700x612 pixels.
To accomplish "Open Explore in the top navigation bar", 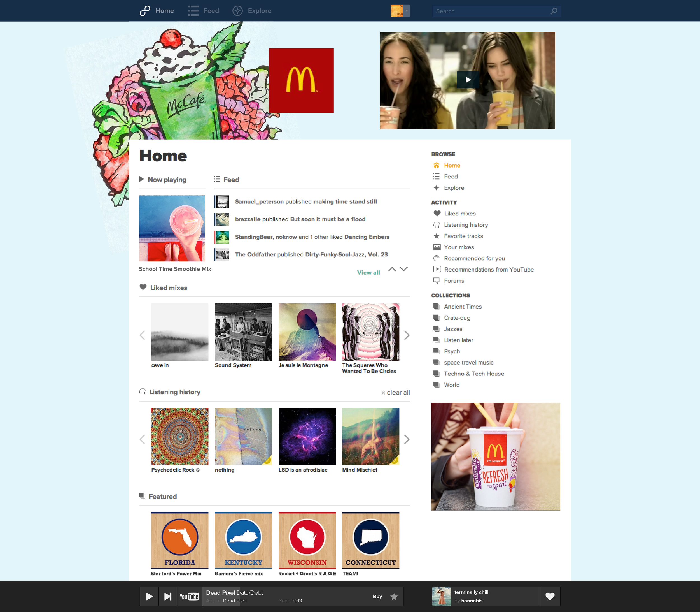I will (252, 11).
